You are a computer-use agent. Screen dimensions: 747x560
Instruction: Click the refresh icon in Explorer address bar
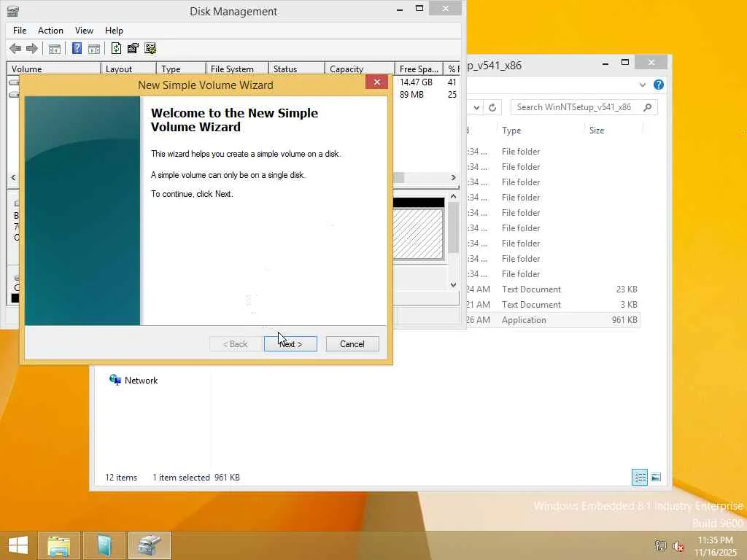(x=492, y=108)
